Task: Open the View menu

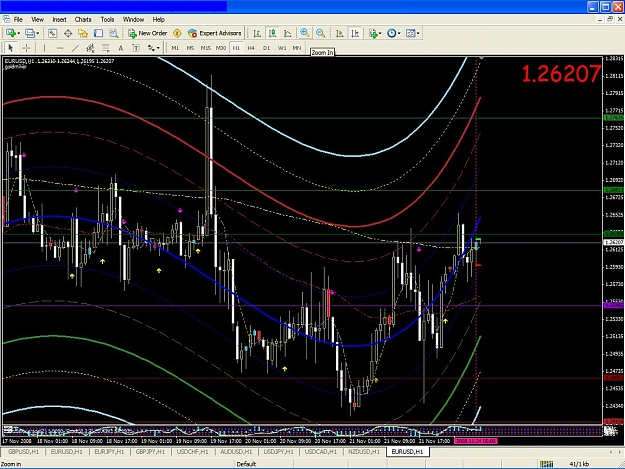Action: point(37,20)
